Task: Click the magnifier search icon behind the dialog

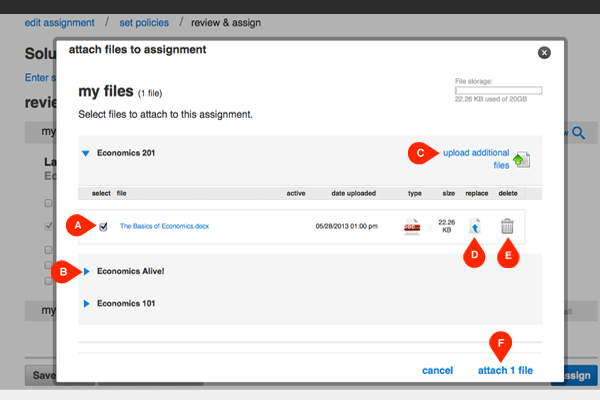Action: pyautogui.click(x=580, y=131)
